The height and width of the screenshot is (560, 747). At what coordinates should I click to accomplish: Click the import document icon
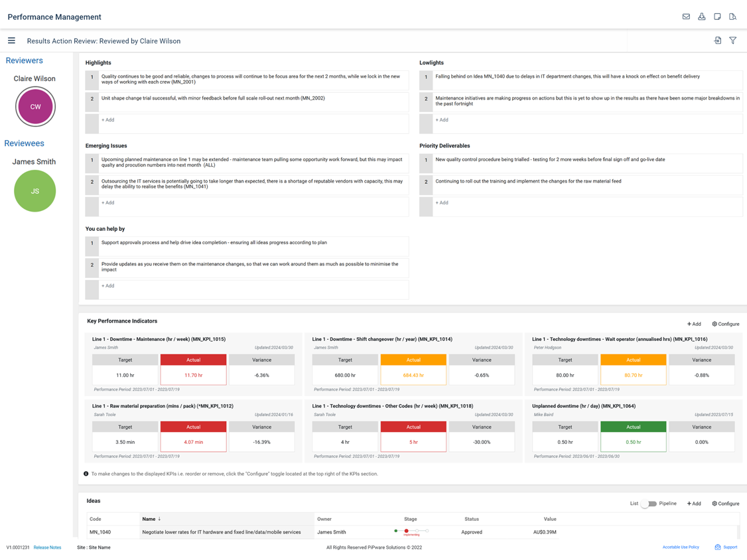717,40
